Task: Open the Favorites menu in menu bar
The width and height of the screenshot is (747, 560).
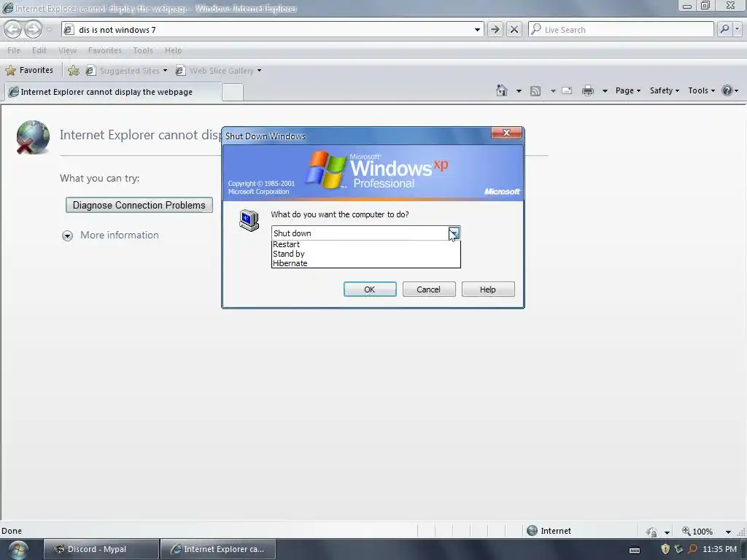Action: 105,50
